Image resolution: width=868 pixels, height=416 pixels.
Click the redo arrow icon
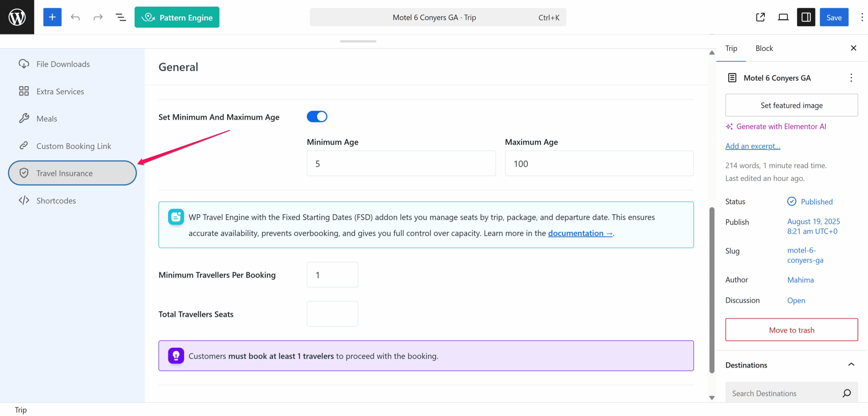tap(98, 17)
